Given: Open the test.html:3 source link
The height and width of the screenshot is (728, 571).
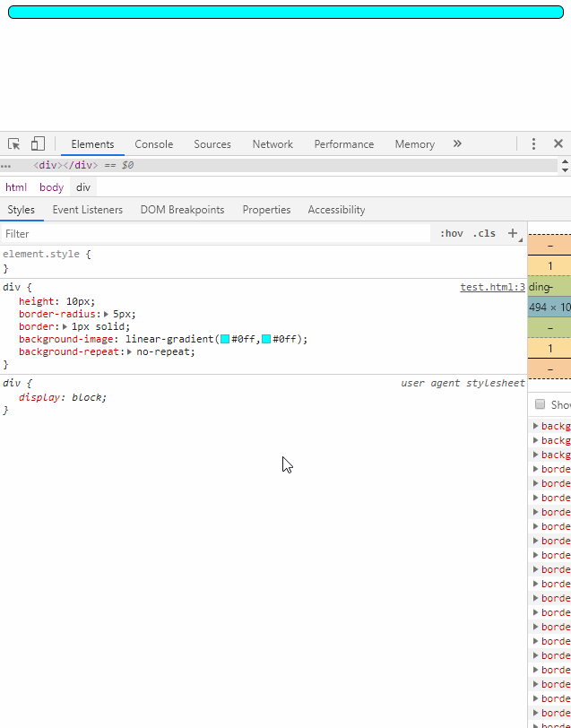Looking at the screenshot, I should coord(492,288).
